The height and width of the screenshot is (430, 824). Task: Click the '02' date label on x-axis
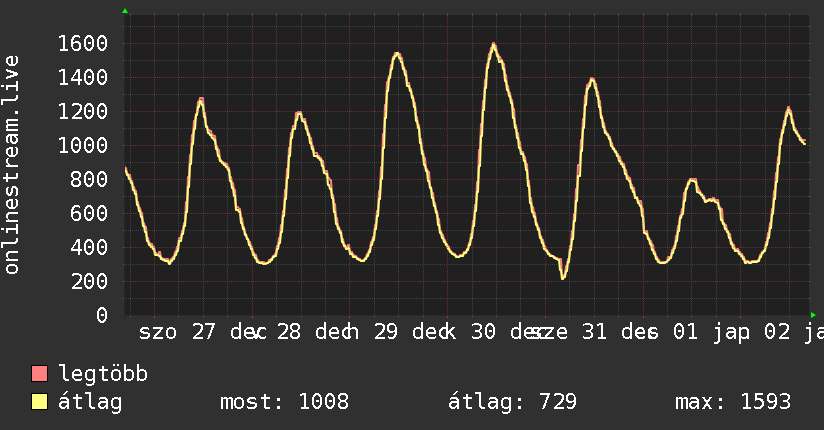pyautogui.click(x=777, y=332)
